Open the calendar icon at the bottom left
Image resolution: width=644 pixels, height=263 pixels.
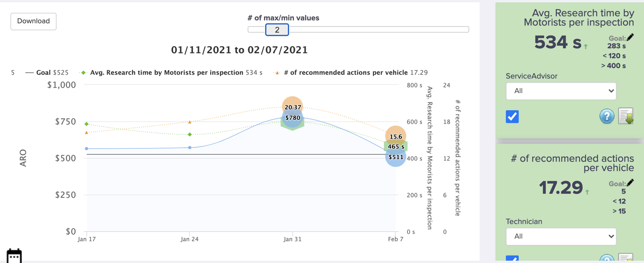pyautogui.click(x=14, y=256)
